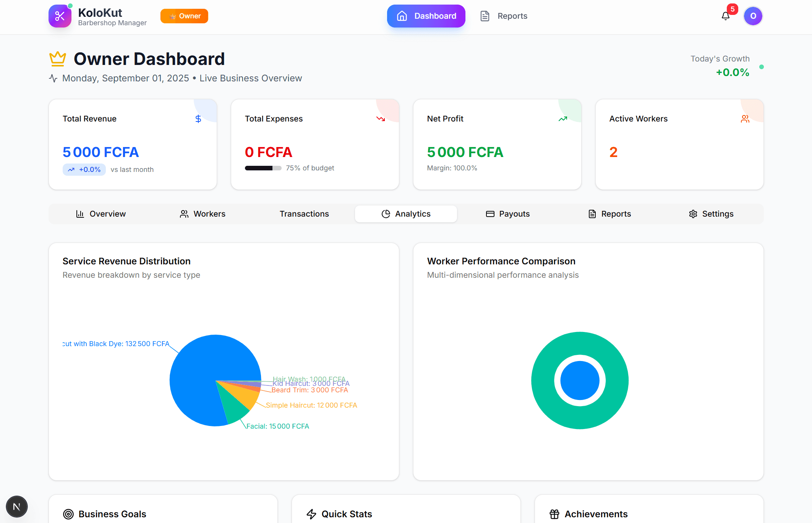The width and height of the screenshot is (812, 523).
Task: Click the dollar icon on Total Revenue card
Action: (198, 119)
